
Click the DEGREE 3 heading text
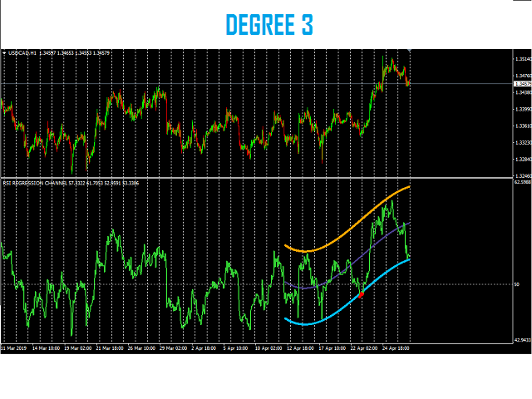[269, 25]
